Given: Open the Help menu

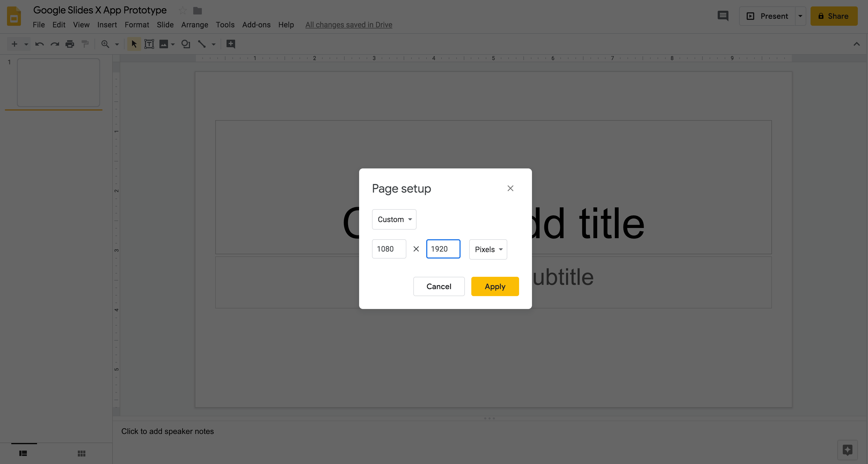Looking at the screenshot, I should pos(286,25).
